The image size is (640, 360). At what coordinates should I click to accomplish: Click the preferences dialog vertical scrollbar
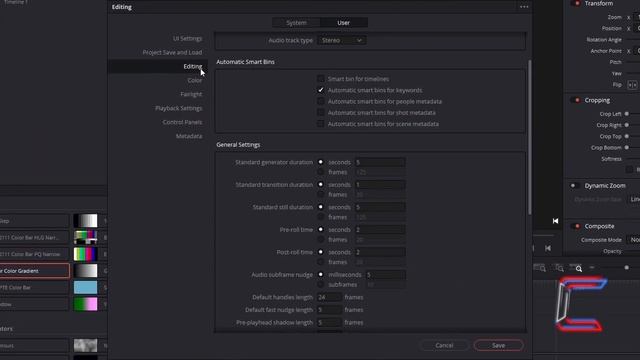(x=529, y=137)
